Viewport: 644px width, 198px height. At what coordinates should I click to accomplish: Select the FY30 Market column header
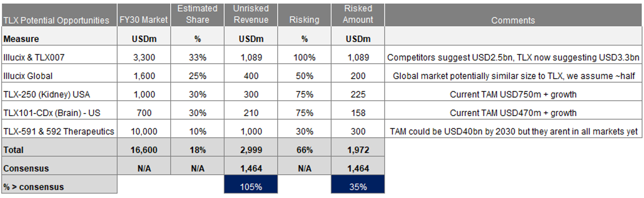click(144, 20)
